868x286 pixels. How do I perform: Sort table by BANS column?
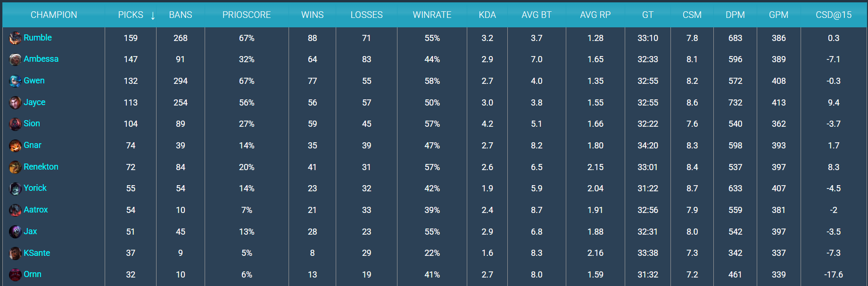coord(181,15)
